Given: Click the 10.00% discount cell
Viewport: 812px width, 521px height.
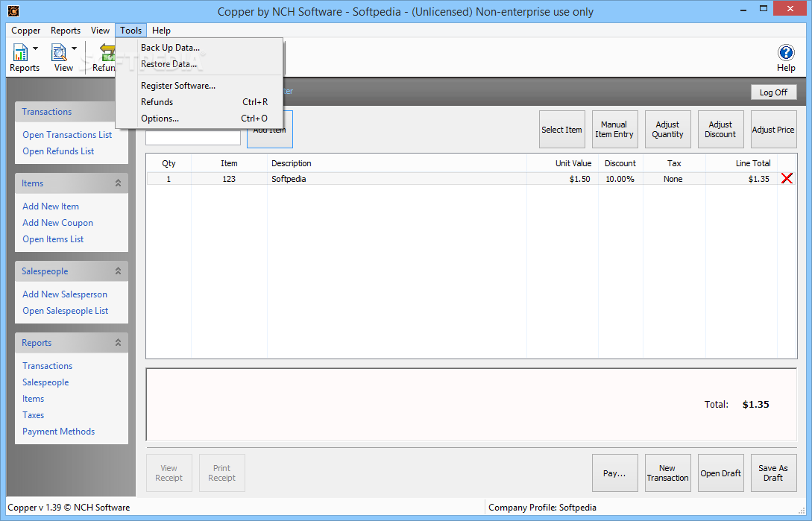Looking at the screenshot, I should pos(620,179).
